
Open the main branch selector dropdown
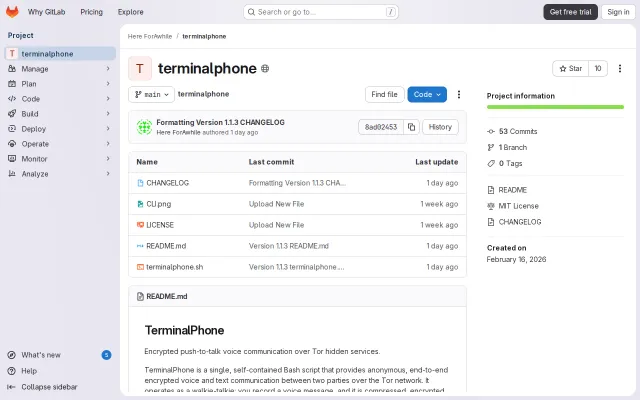point(151,94)
